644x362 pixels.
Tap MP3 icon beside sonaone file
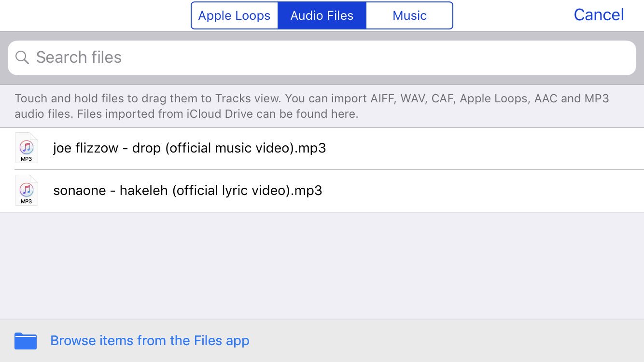pyautogui.click(x=27, y=190)
